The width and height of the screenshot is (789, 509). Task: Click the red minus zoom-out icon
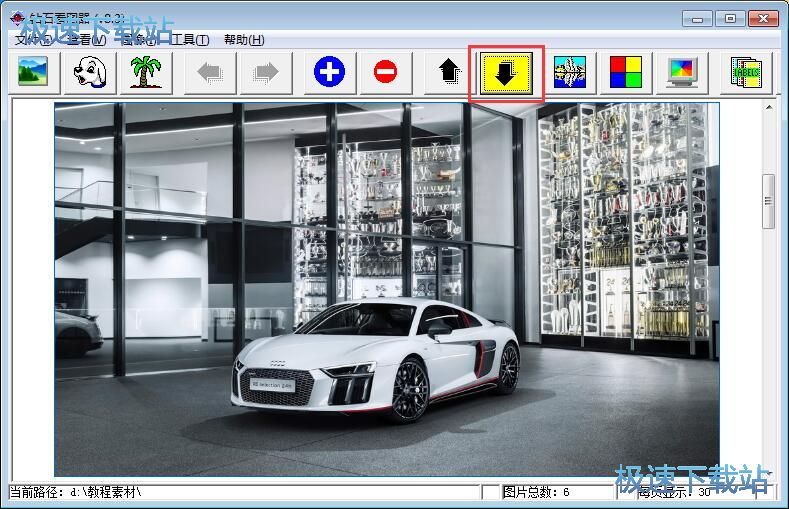click(386, 72)
